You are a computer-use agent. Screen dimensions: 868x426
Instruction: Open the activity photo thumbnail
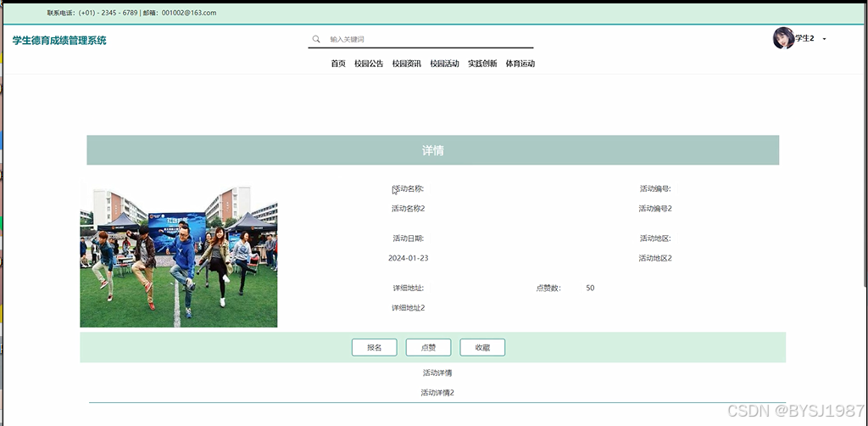178,254
